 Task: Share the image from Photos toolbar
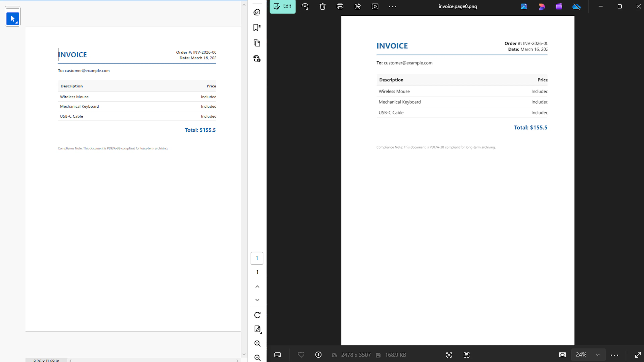358,7
